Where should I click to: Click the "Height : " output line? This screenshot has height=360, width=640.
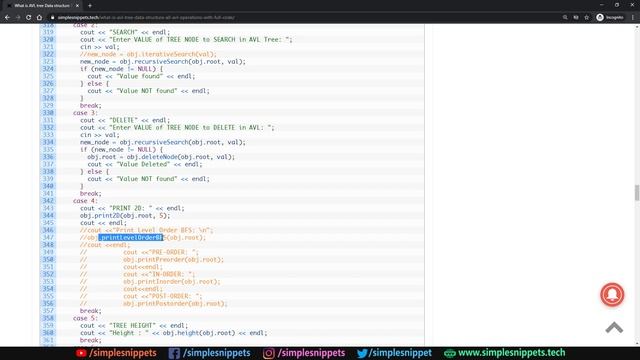point(173,333)
